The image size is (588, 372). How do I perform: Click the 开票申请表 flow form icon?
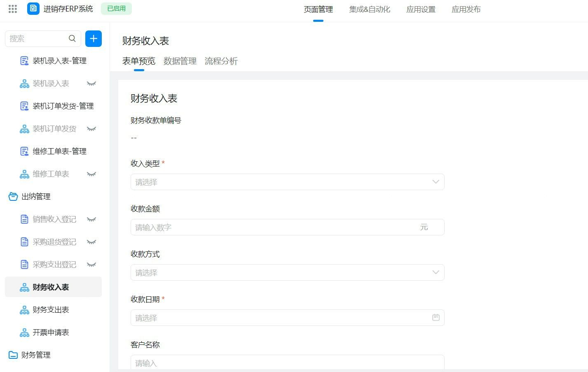click(24, 332)
